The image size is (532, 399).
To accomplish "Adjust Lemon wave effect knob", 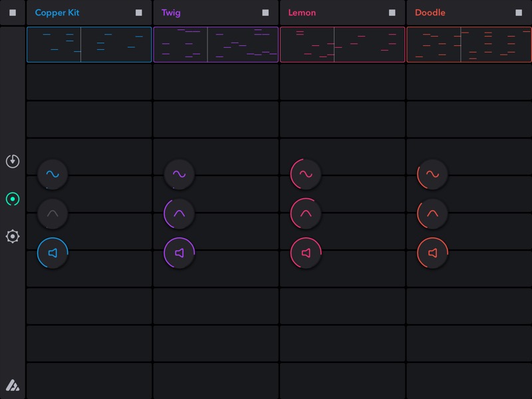I will tap(306, 174).
